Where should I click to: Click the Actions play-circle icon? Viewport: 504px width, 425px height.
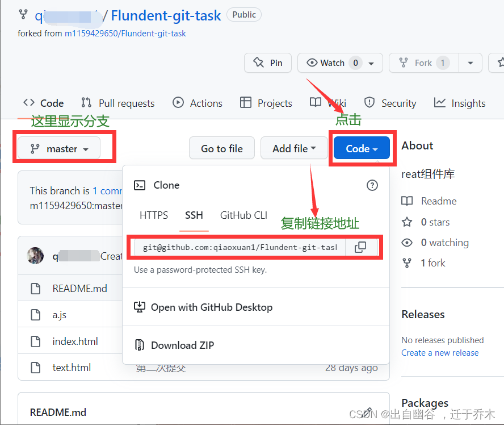tap(178, 103)
